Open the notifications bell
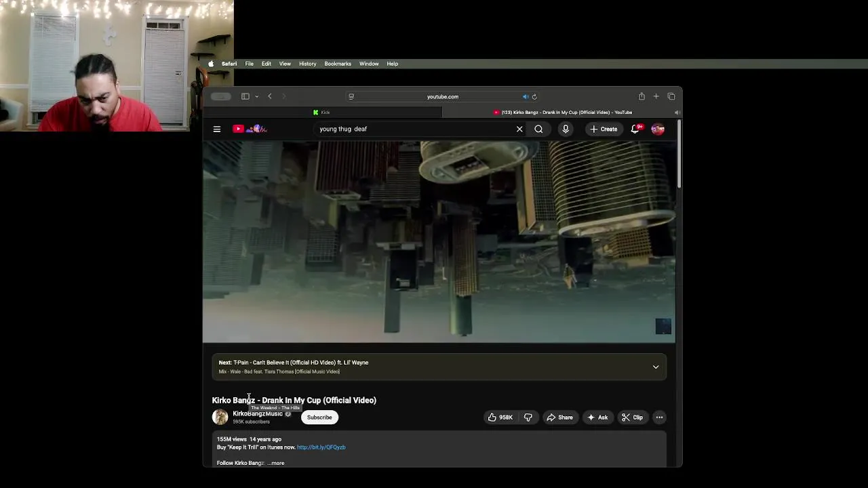Image resolution: width=868 pixels, height=488 pixels. [635, 129]
